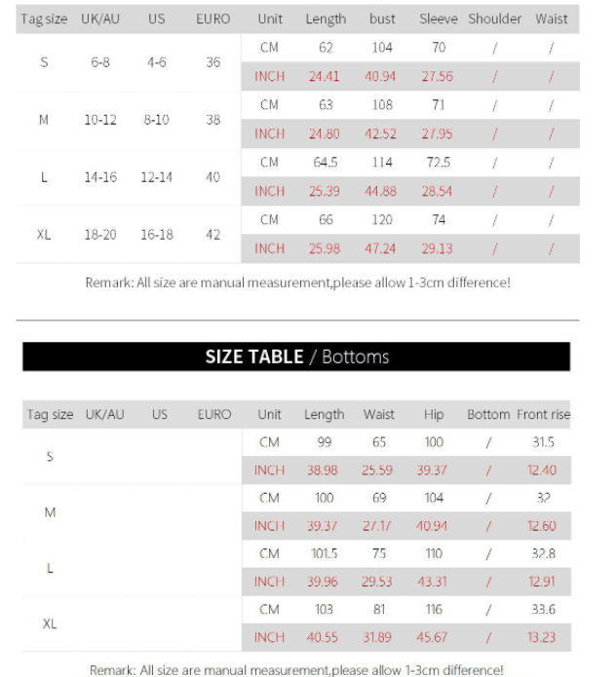616x677 pixels.
Task: Click the bust inch value "47.24"
Action: tap(380, 248)
